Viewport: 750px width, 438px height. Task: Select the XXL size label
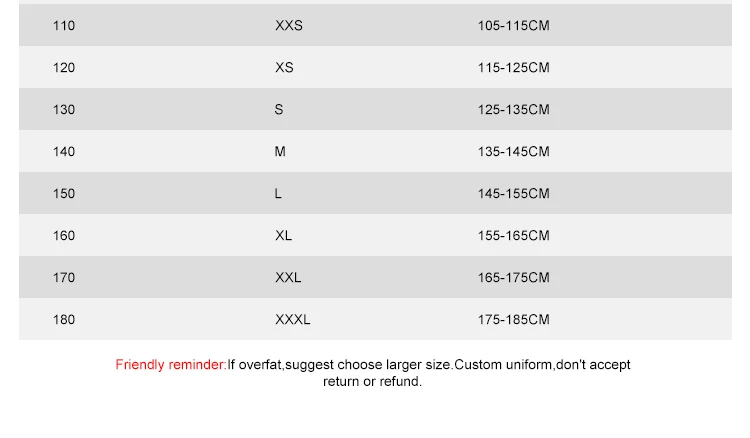point(288,278)
